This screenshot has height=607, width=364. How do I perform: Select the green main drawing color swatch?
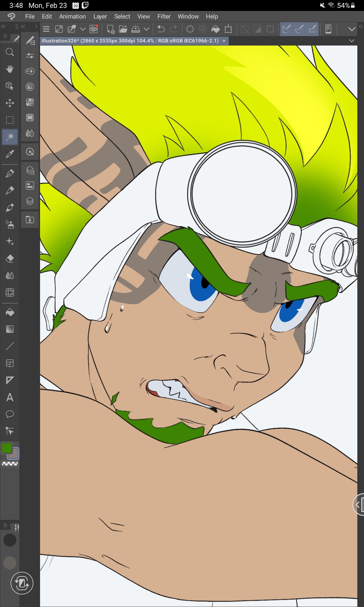7,448
